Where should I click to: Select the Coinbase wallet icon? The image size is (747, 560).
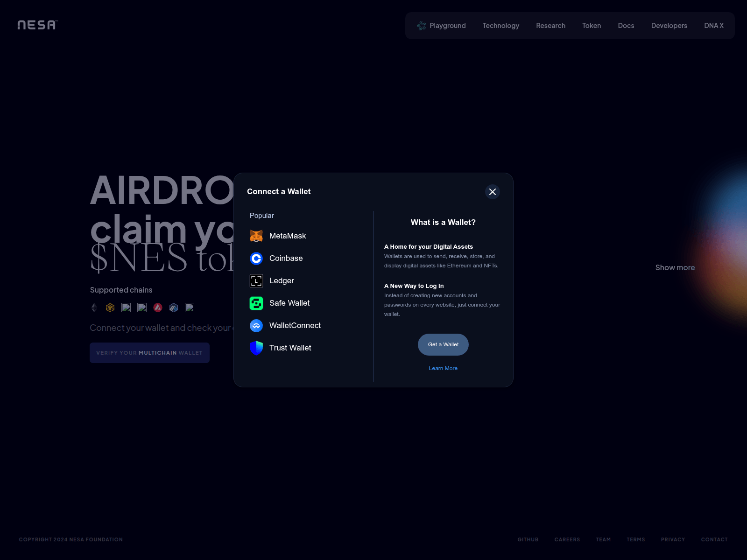[x=256, y=259]
